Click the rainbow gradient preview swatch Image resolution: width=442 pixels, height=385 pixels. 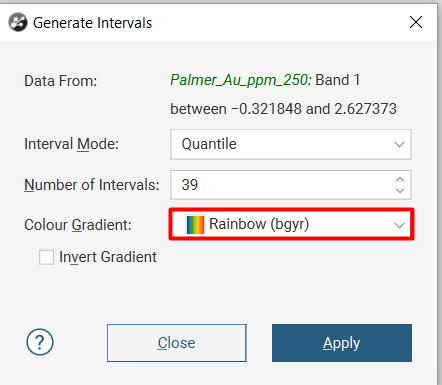click(195, 224)
